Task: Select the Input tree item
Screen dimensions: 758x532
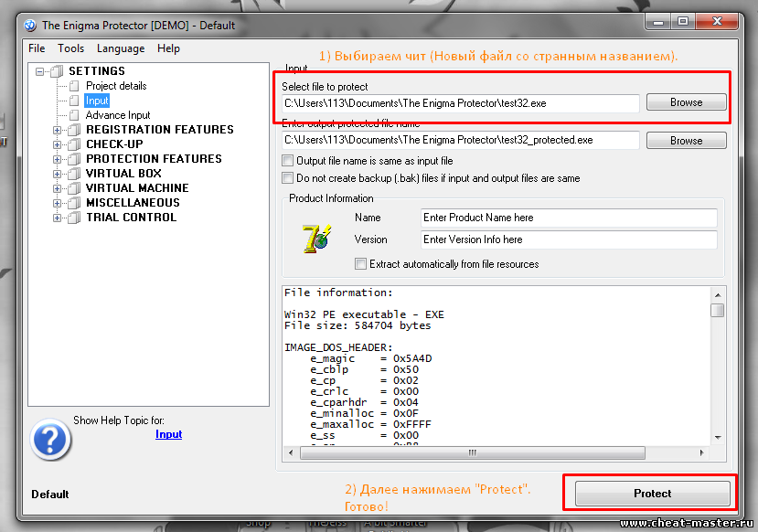Action: 97,101
